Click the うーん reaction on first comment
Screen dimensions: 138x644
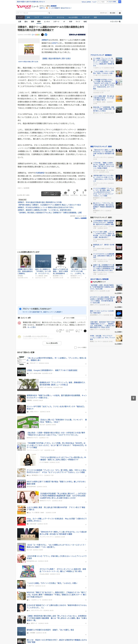click(77, 331)
